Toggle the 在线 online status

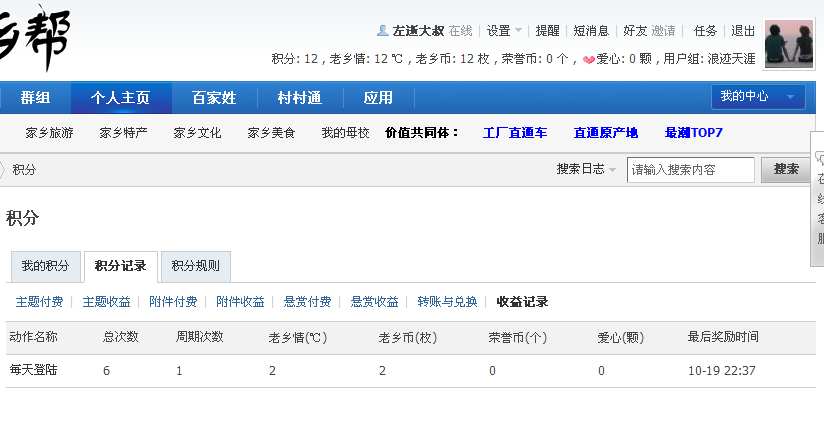(x=460, y=31)
